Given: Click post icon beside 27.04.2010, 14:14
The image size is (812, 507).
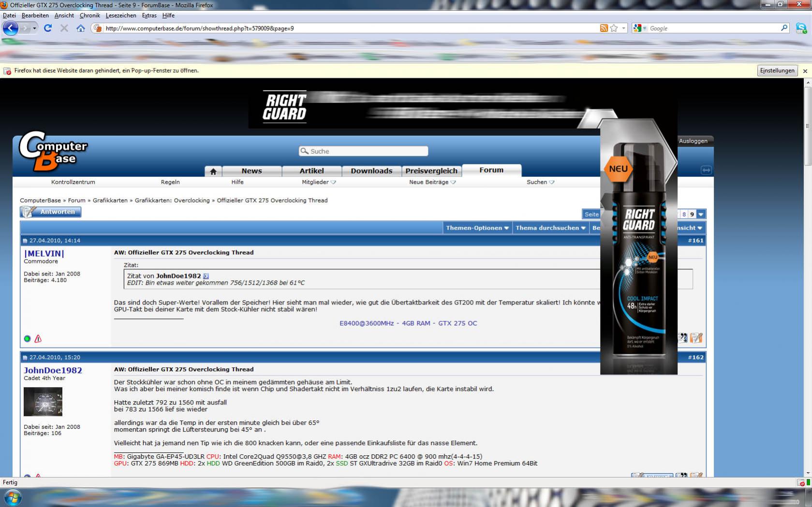Looking at the screenshot, I should [25, 241].
